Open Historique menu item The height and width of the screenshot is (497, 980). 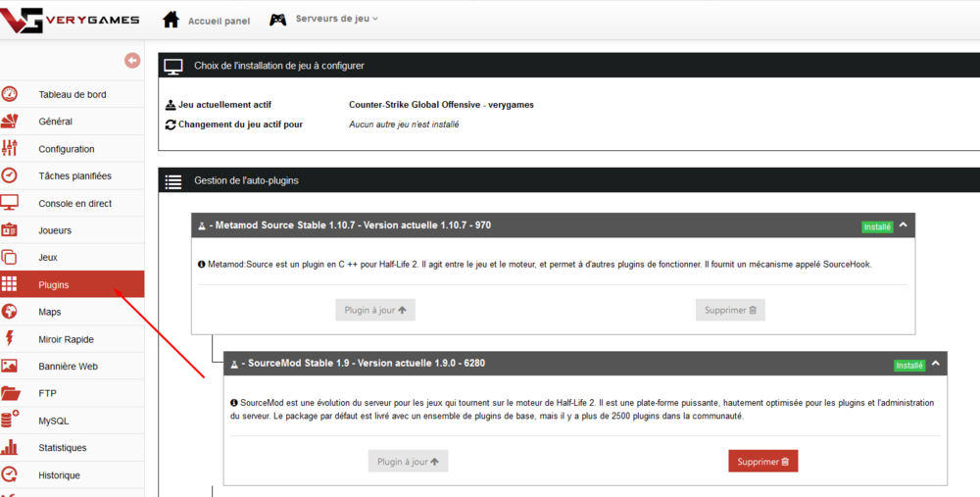click(x=72, y=475)
